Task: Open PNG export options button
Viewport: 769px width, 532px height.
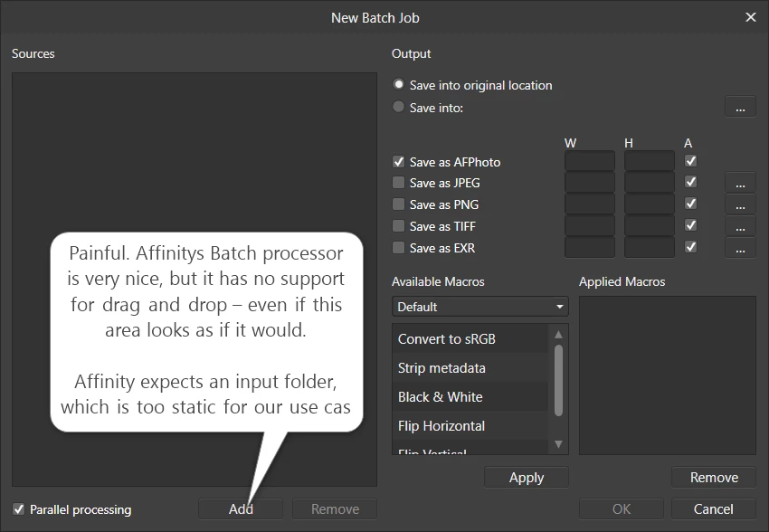Action: [740, 204]
